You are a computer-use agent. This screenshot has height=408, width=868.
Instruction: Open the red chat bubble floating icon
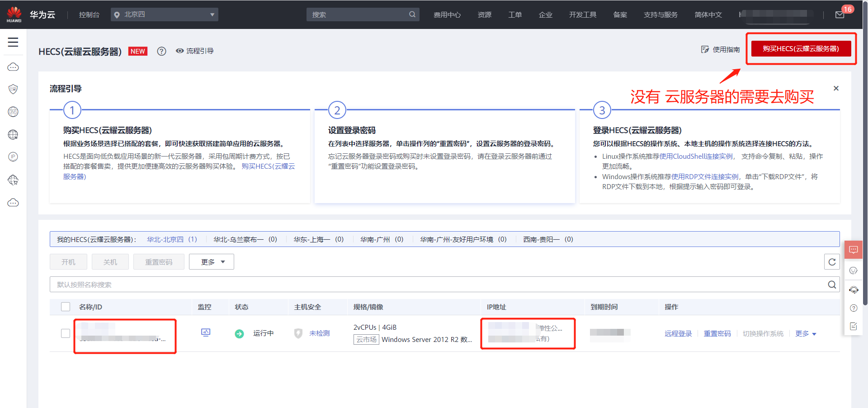[854, 250]
